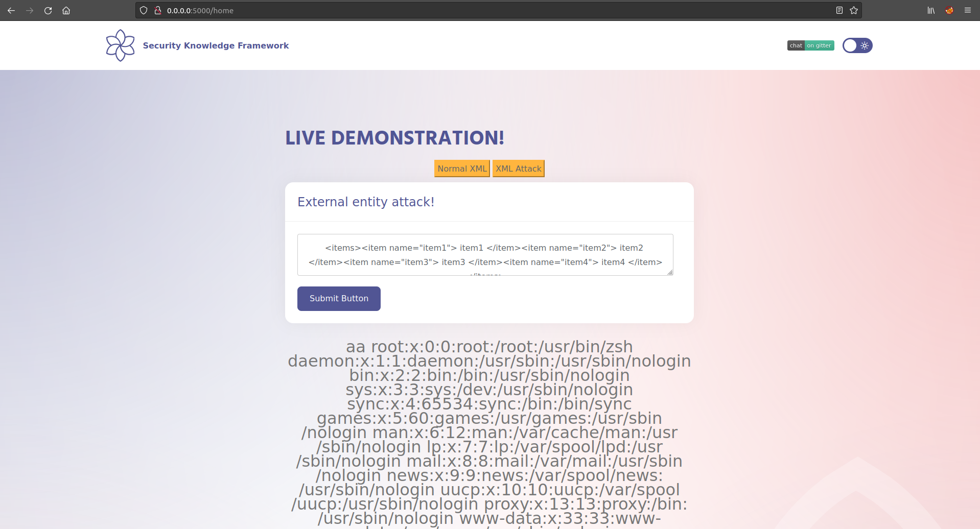This screenshot has height=529, width=980.
Task: Click the aa root:x:0:0 output line
Action: (x=489, y=347)
